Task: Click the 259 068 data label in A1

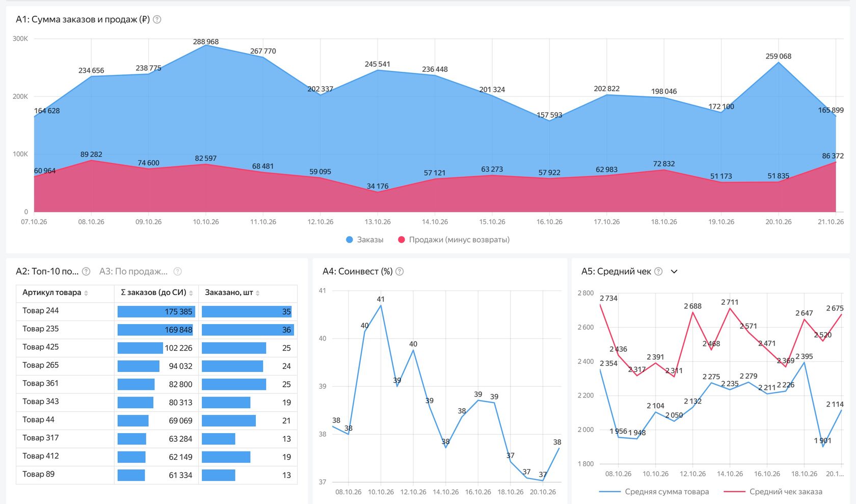Action: [779, 57]
